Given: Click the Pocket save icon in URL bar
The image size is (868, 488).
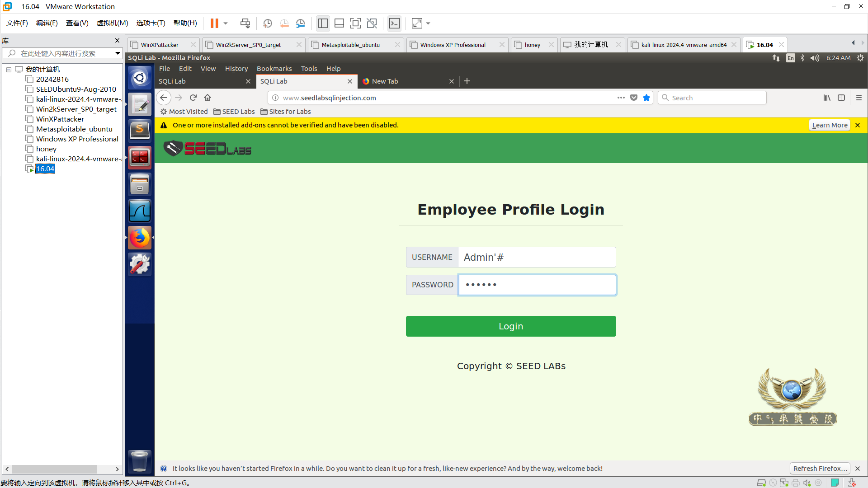Looking at the screenshot, I should pyautogui.click(x=634, y=98).
